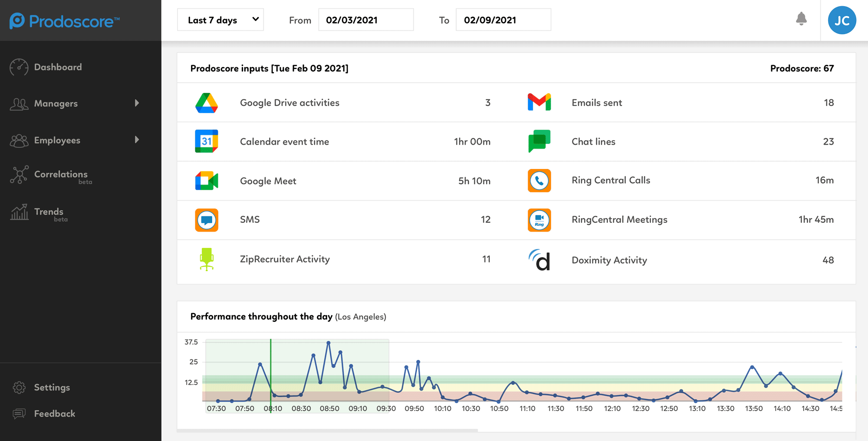Select the Doximity Activity label
The image size is (868, 441).
point(609,260)
